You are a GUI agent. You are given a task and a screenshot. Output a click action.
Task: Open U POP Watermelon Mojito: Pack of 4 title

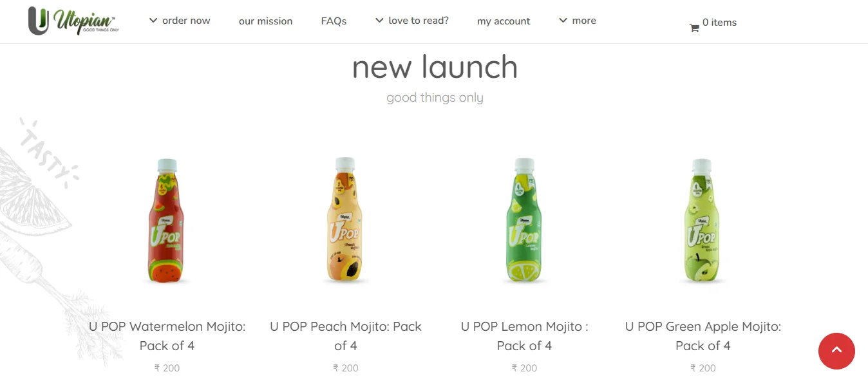(x=167, y=336)
